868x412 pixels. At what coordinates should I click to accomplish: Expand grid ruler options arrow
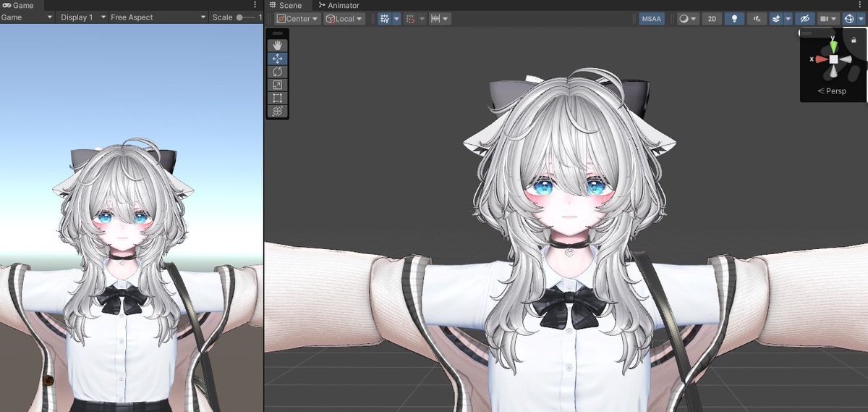click(x=446, y=19)
